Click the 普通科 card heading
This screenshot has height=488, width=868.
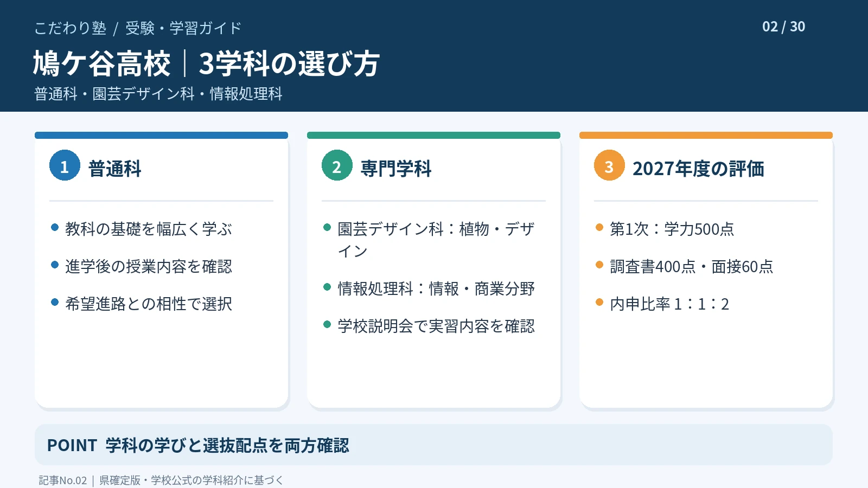click(114, 169)
